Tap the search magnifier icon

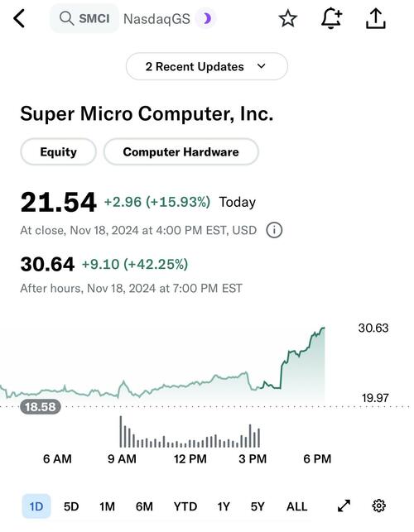coord(66,18)
